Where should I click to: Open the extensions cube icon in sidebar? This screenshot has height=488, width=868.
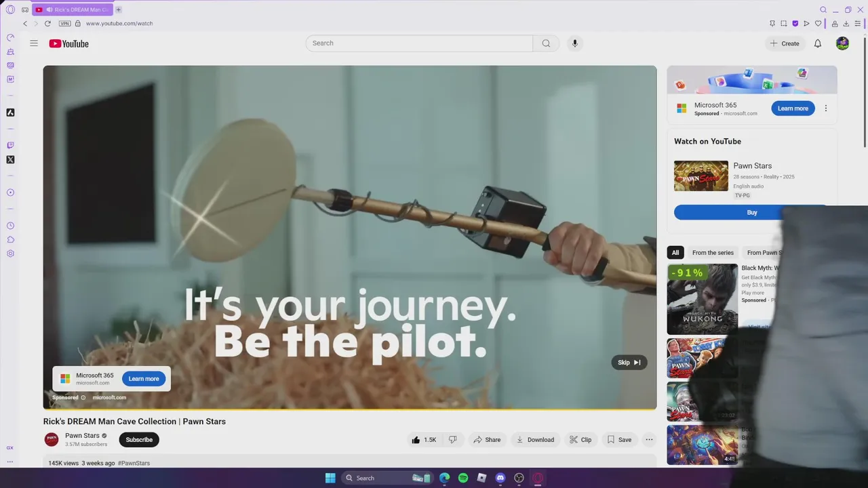10,240
